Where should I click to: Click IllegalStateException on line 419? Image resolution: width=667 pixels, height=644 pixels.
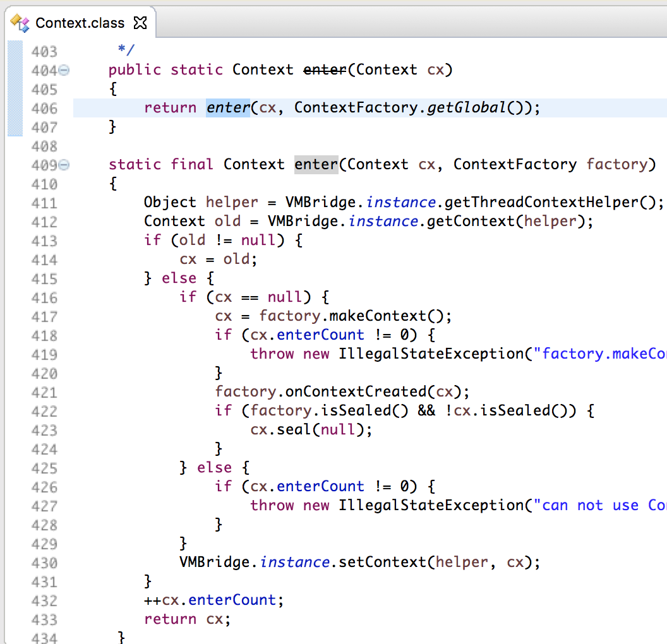pos(431,354)
